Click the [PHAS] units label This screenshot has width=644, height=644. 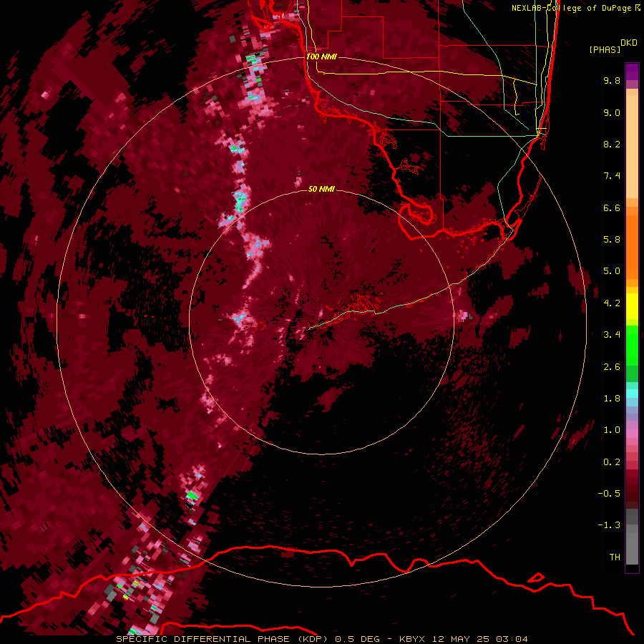click(605, 49)
